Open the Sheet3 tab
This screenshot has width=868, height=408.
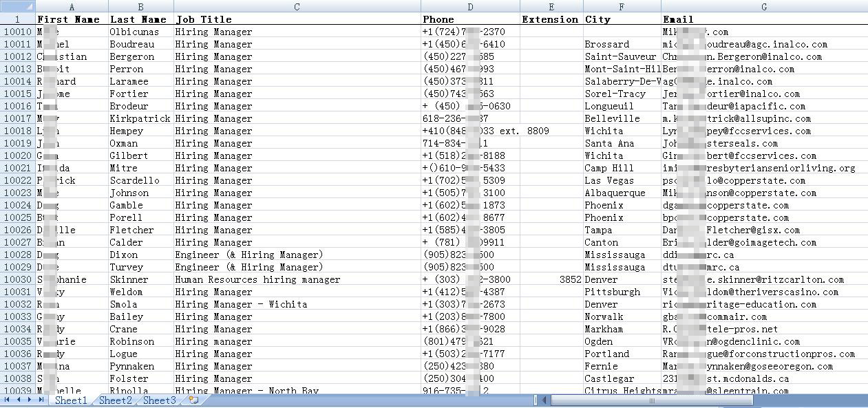159,400
